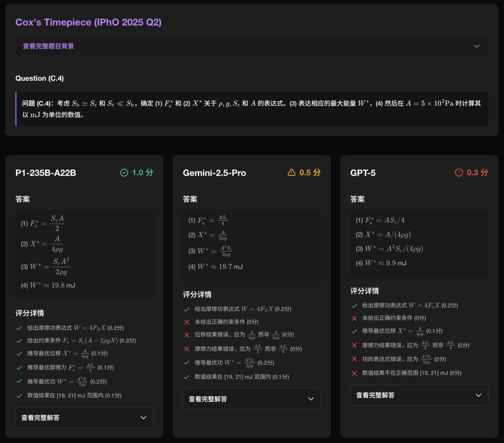
Task: Click the red X beside GPT-5's 功的表达式错误 row
Action: click(354, 359)
